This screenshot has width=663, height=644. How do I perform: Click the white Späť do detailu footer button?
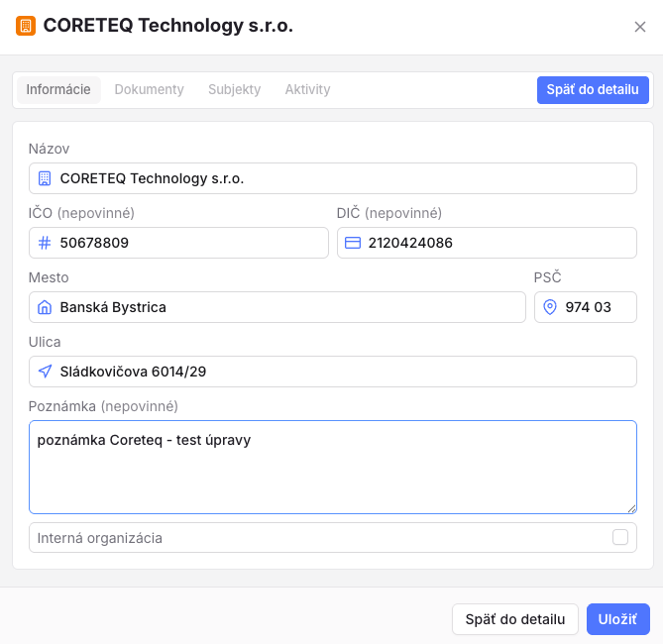click(x=515, y=619)
